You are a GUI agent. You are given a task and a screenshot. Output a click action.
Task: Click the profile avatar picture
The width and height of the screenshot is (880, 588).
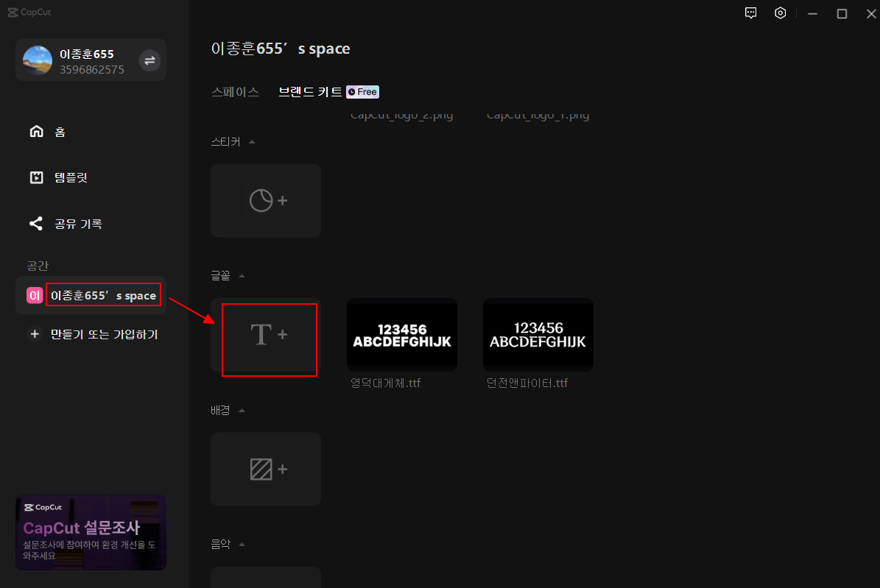tap(38, 60)
